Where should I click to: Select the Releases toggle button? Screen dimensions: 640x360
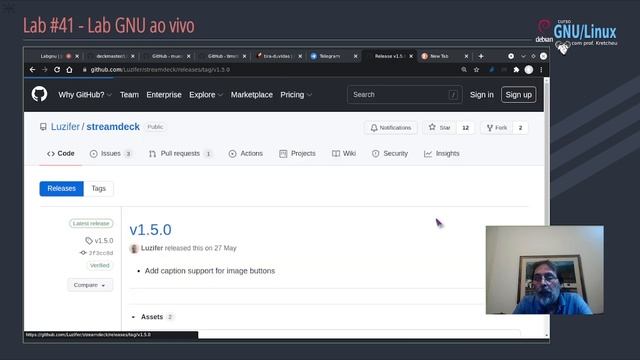click(x=62, y=189)
